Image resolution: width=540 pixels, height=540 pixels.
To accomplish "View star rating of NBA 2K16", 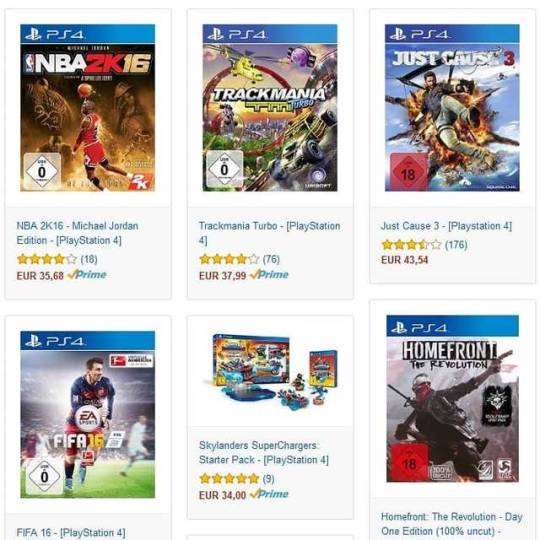I will pos(47,259).
